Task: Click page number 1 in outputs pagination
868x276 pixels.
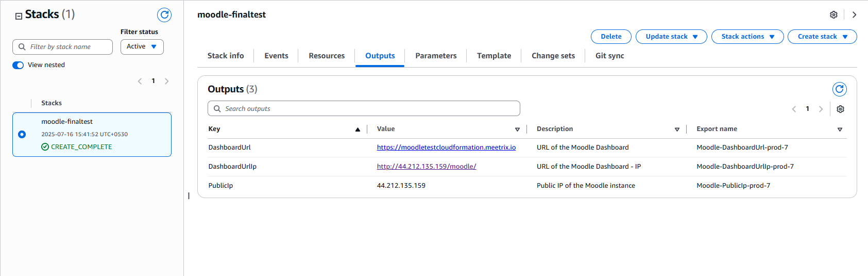Action: point(807,109)
